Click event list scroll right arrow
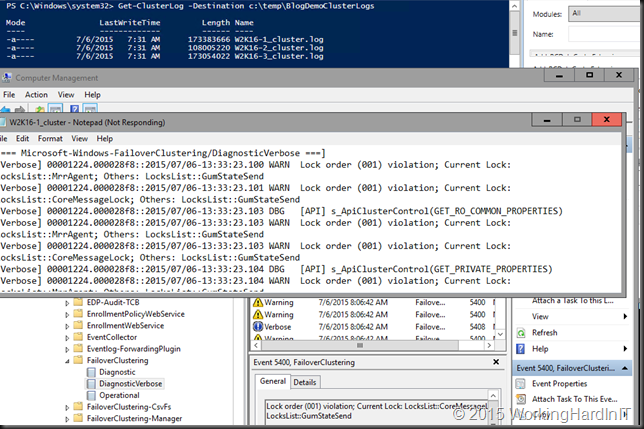This screenshot has height=429, width=644. click(x=489, y=346)
